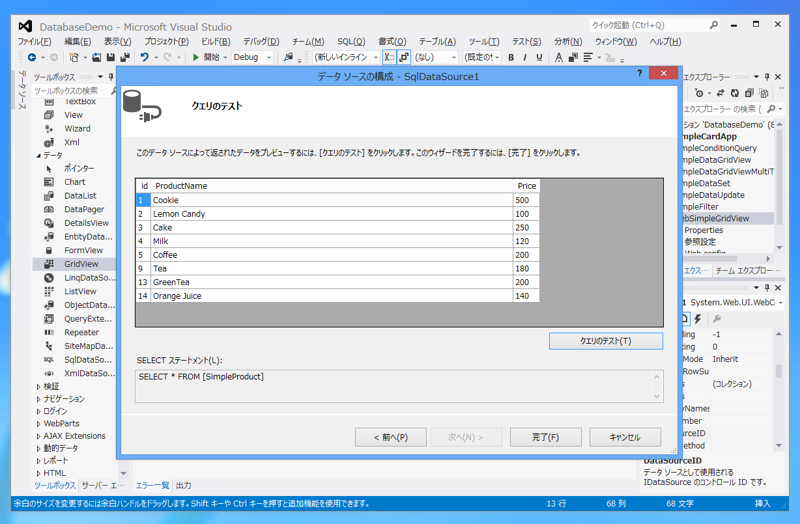The height and width of the screenshot is (524, 800).
Task: Click the Quick Launch search magnifier icon
Action: (x=714, y=25)
